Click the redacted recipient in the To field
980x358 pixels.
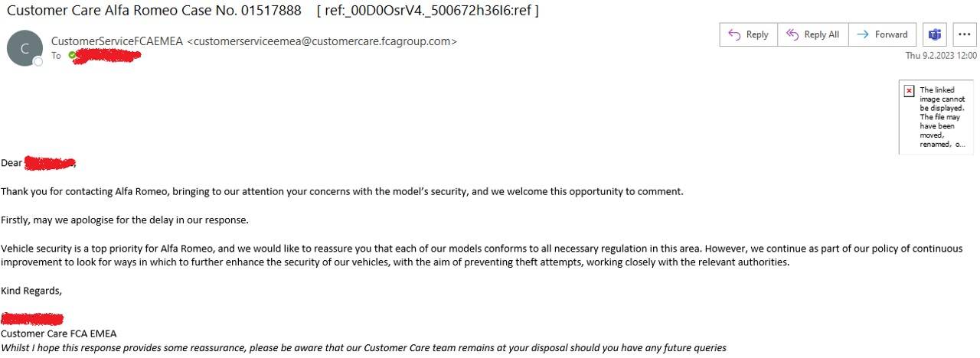[106, 55]
